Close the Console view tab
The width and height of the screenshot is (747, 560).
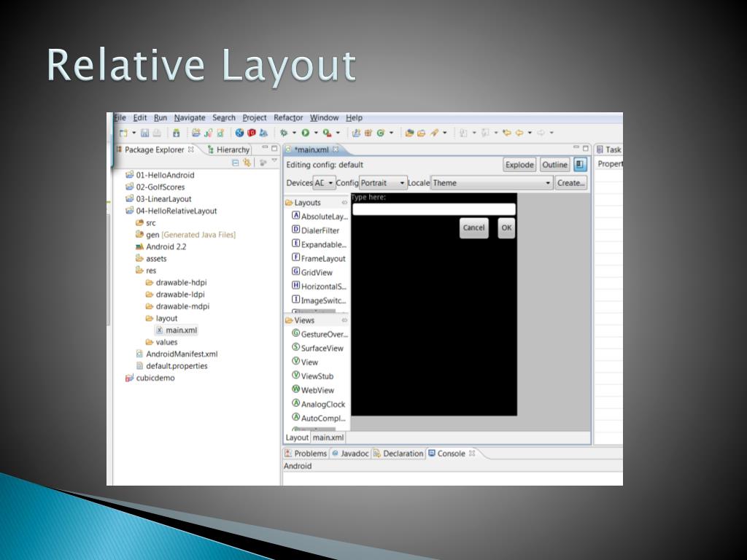coord(472,454)
